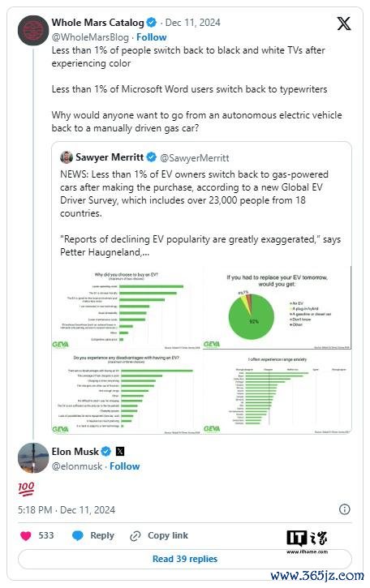Click the X affiliation badge beside Elon Musk

click(x=120, y=451)
